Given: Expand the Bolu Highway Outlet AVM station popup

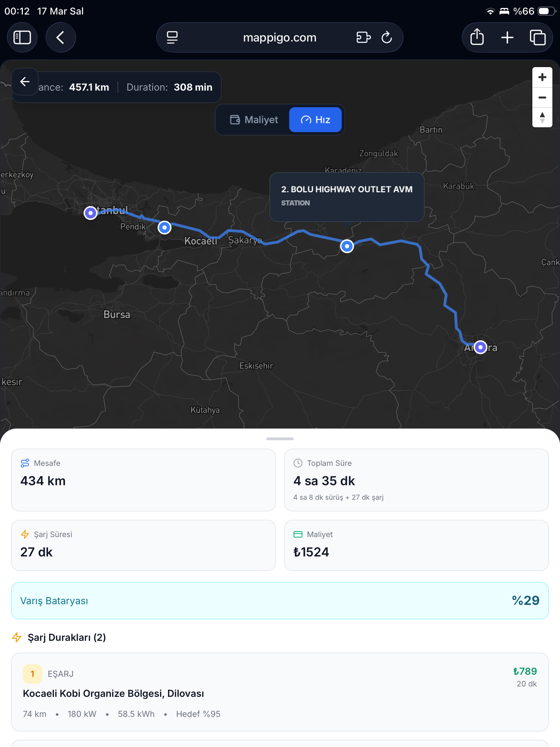Looking at the screenshot, I should (x=347, y=196).
